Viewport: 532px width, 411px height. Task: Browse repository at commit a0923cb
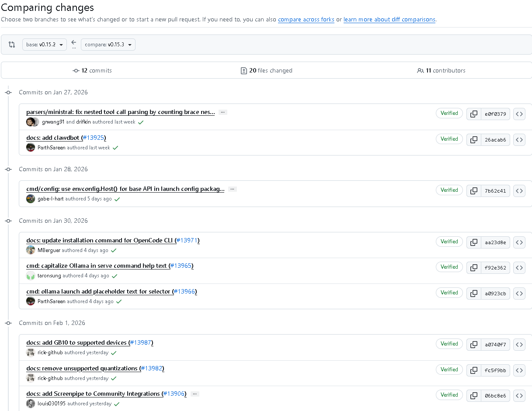pyautogui.click(x=519, y=294)
